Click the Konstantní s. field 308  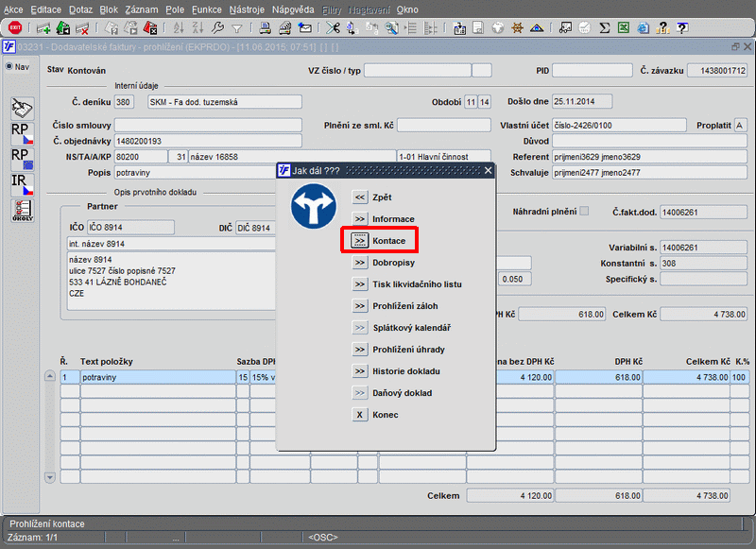pos(703,264)
